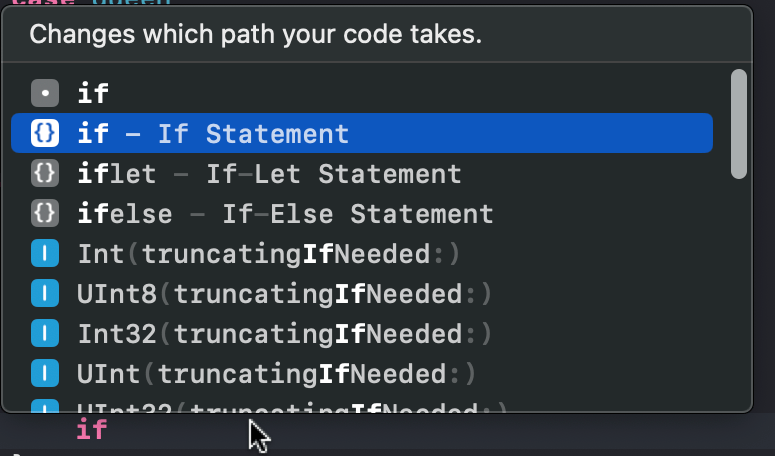The height and width of the screenshot is (456, 775).
Task: Pick the iflet – If-Let Statement snippet
Action: pyautogui.click(x=269, y=174)
